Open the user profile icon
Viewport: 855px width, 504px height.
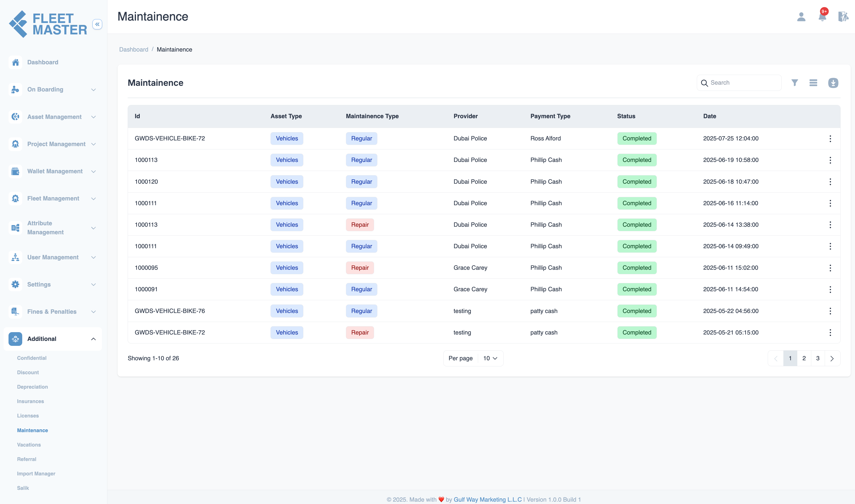801,17
